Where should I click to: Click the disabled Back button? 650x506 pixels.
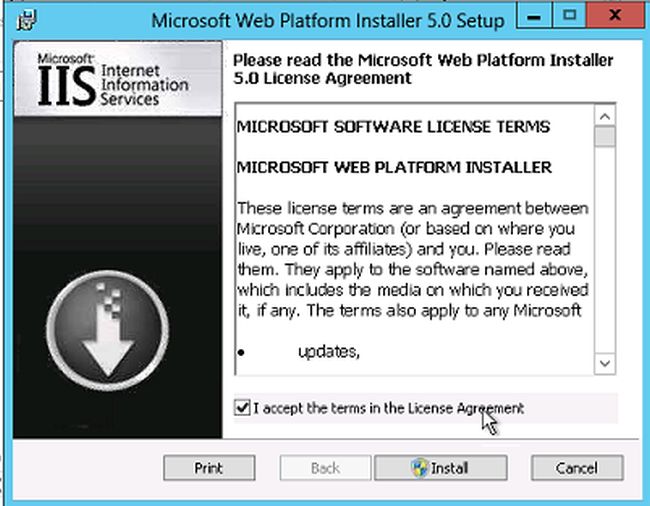tap(325, 468)
